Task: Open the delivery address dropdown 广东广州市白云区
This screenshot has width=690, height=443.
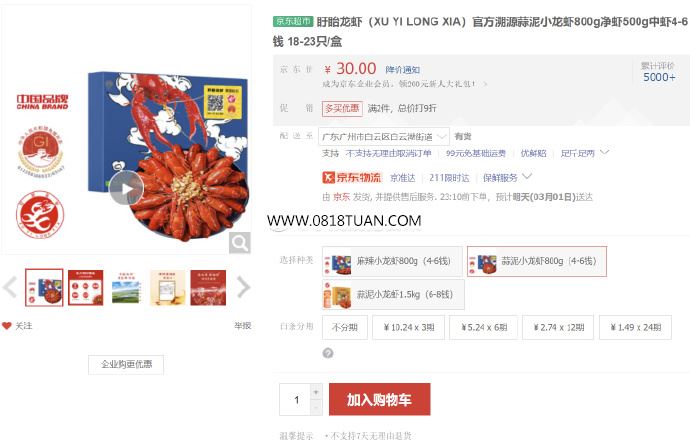Action: [x=384, y=137]
